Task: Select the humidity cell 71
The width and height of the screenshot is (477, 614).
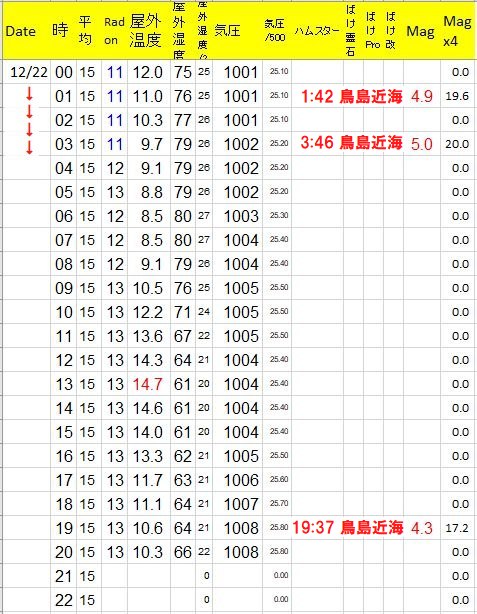Action: point(182,312)
